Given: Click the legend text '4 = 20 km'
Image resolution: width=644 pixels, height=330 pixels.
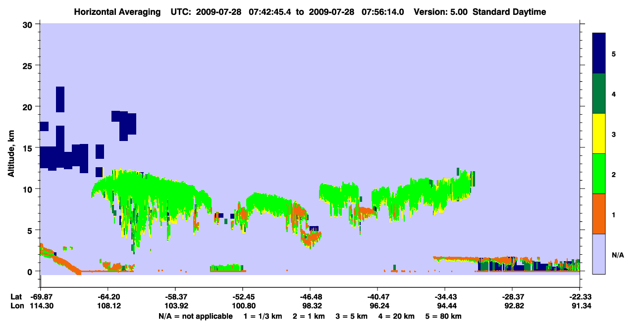Looking at the screenshot, I should point(395,316).
